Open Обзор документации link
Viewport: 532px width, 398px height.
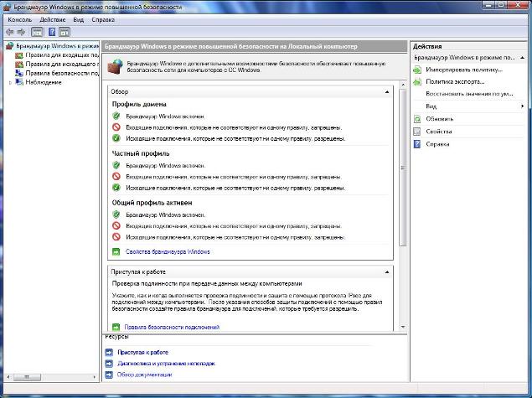coord(145,375)
